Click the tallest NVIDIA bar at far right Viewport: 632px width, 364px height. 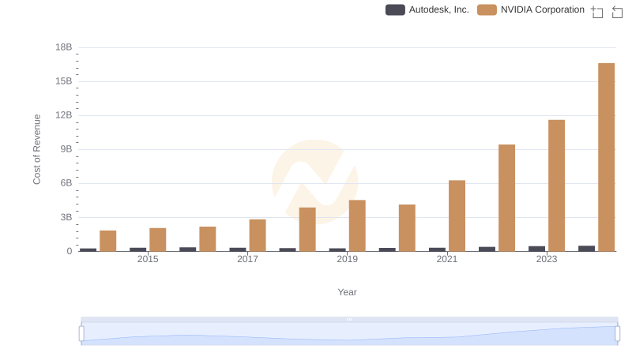tap(606, 157)
